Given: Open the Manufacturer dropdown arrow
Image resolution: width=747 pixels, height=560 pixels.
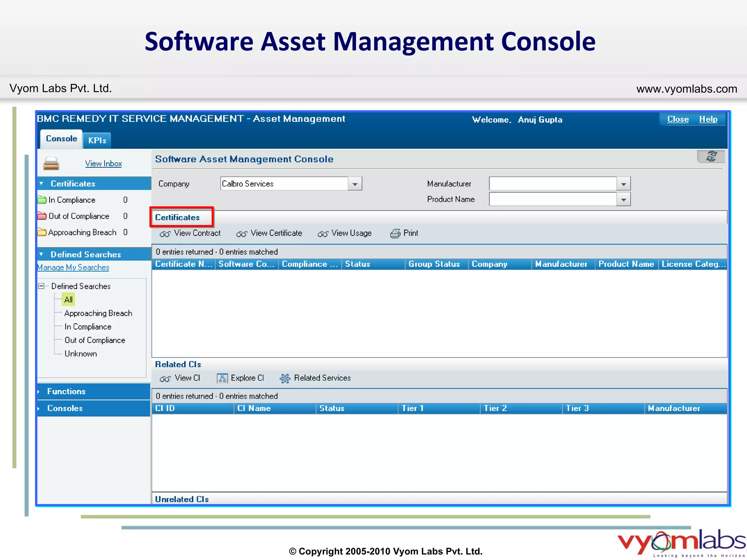Looking at the screenshot, I should click(x=623, y=184).
